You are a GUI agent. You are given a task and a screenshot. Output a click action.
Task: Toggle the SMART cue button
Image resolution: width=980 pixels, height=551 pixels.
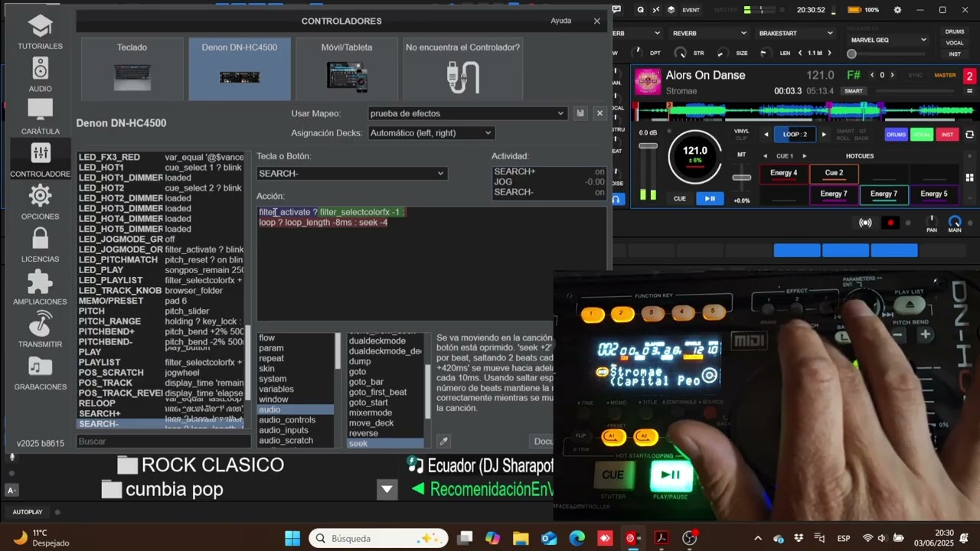click(x=854, y=91)
